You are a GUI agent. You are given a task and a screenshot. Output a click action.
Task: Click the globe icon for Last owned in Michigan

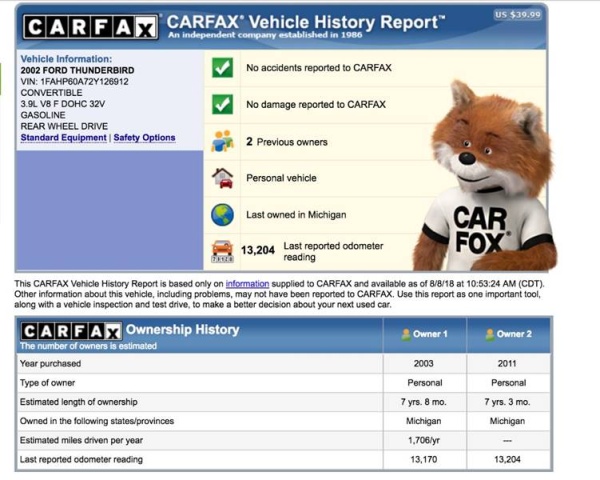point(222,214)
